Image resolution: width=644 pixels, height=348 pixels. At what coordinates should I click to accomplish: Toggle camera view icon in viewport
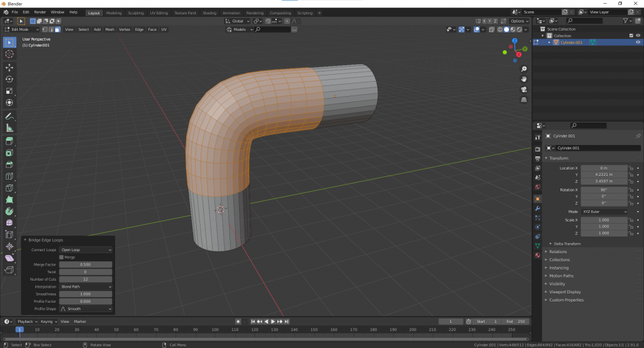tap(524, 89)
